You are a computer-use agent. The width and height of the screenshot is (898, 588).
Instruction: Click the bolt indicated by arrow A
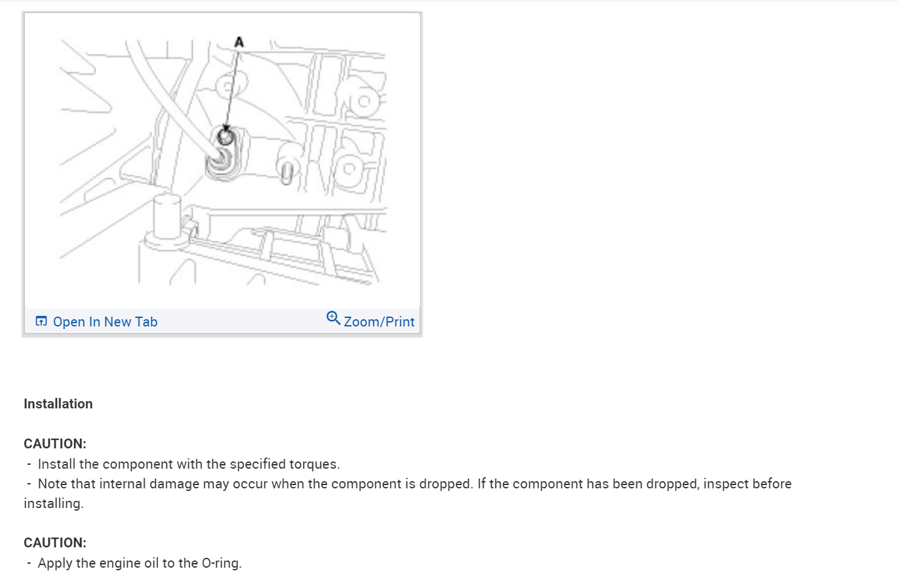pyautogui.click(x=225, y=137)
